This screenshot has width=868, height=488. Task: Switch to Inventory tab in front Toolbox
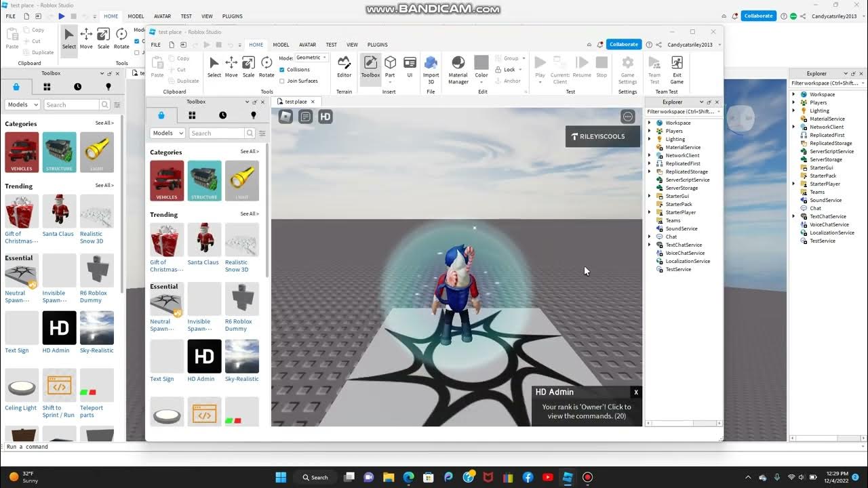192,115
